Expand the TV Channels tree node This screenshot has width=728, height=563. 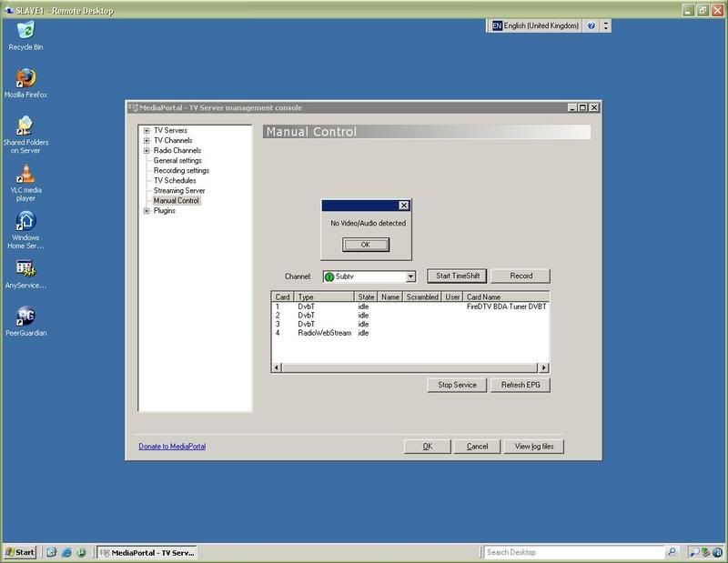[x=147, y=141]
